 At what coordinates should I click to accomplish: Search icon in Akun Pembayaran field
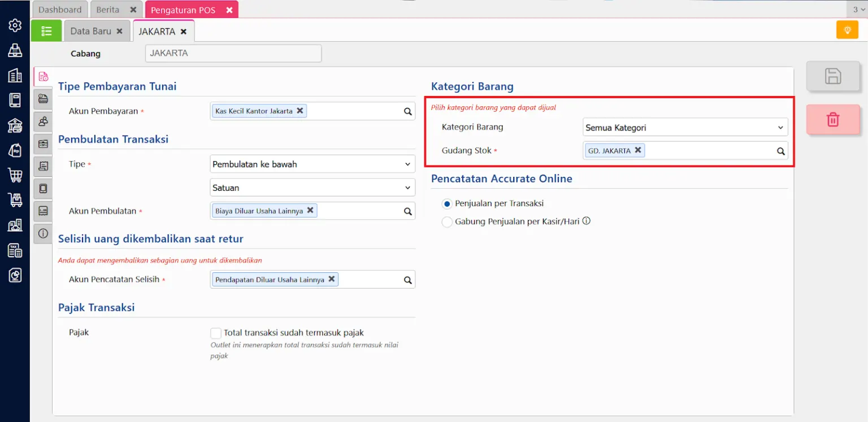pos(408,111)
